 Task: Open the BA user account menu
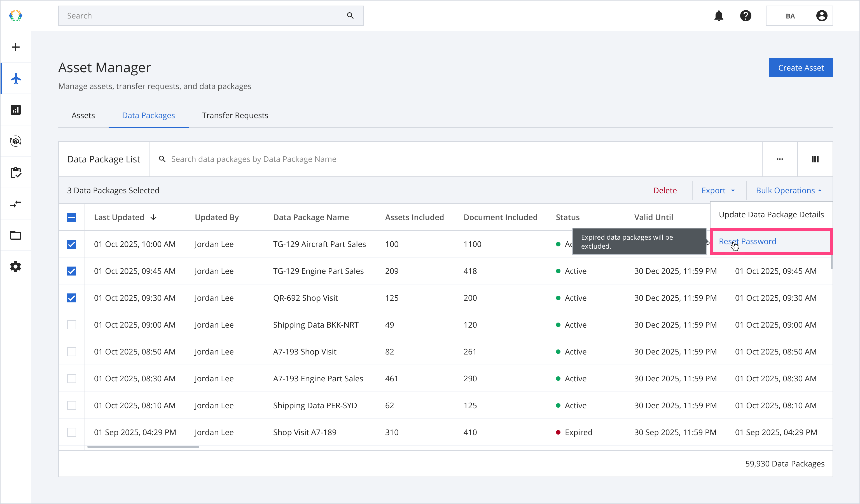click(x=799, y=16)
